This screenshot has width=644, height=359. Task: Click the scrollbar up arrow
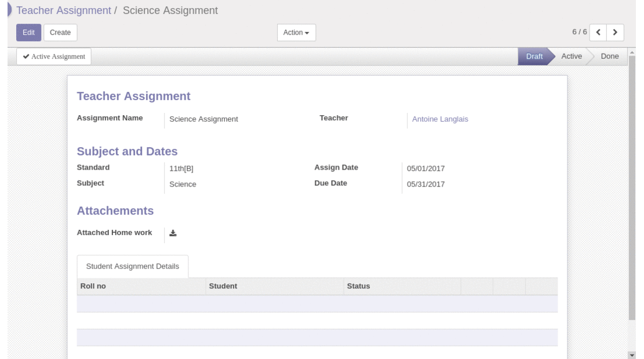(x=632, y=52)
